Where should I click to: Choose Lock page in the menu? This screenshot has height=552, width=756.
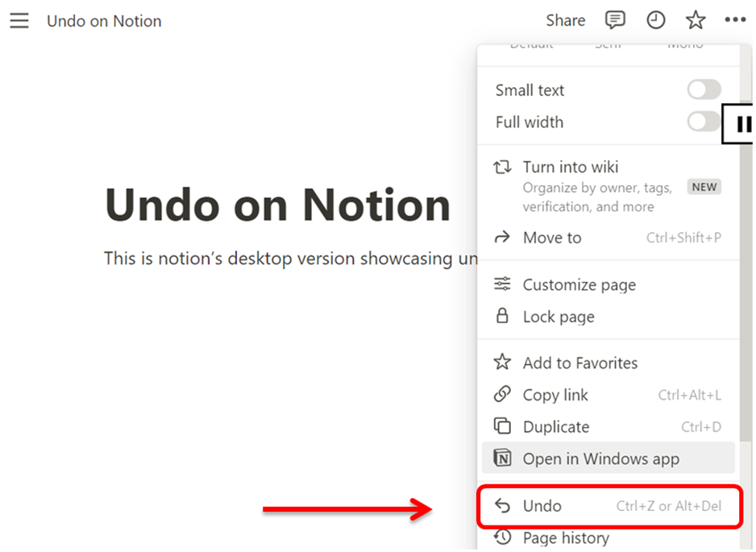(x=608, y=316)
